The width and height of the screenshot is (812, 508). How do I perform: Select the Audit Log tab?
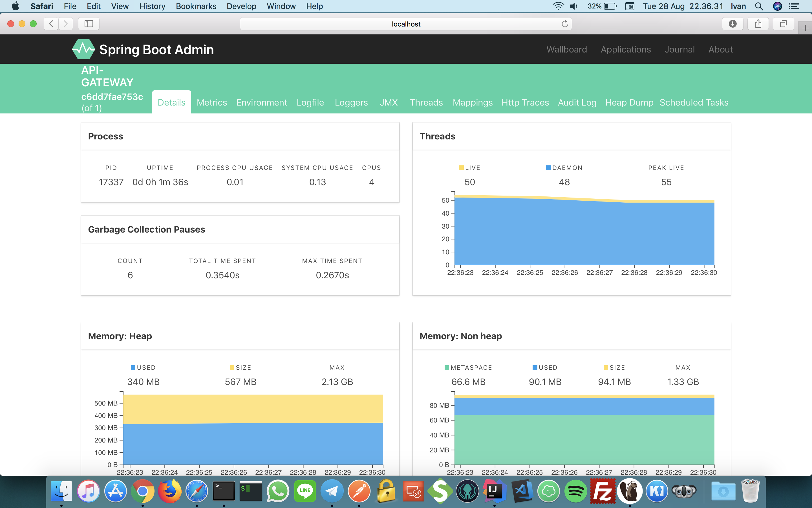click(x=577, y=102)
